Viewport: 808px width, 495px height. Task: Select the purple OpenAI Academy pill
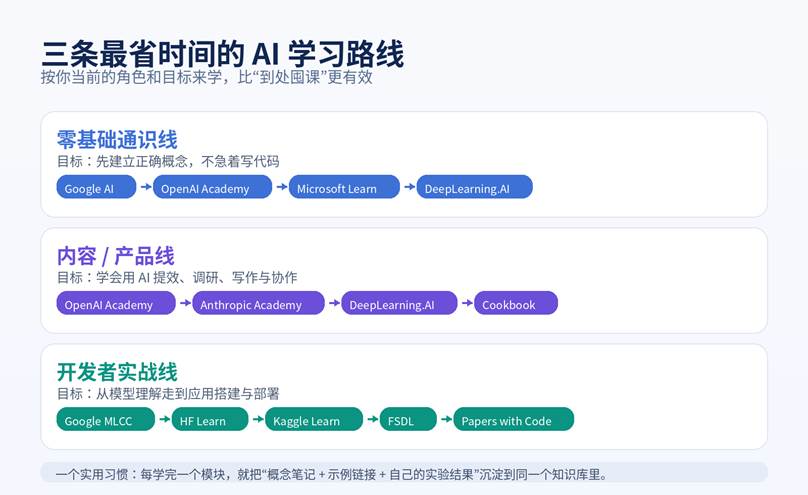tap(116, 303)
